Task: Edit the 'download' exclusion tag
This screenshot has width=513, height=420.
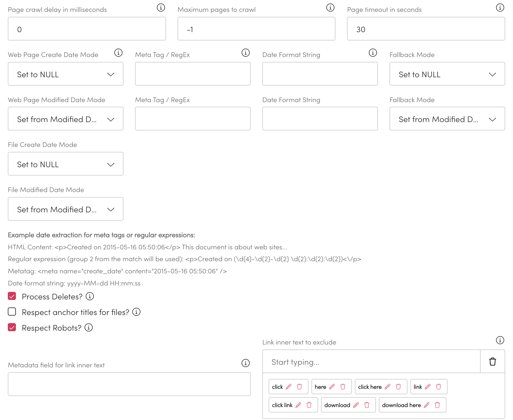Action: tap(356, 405)
